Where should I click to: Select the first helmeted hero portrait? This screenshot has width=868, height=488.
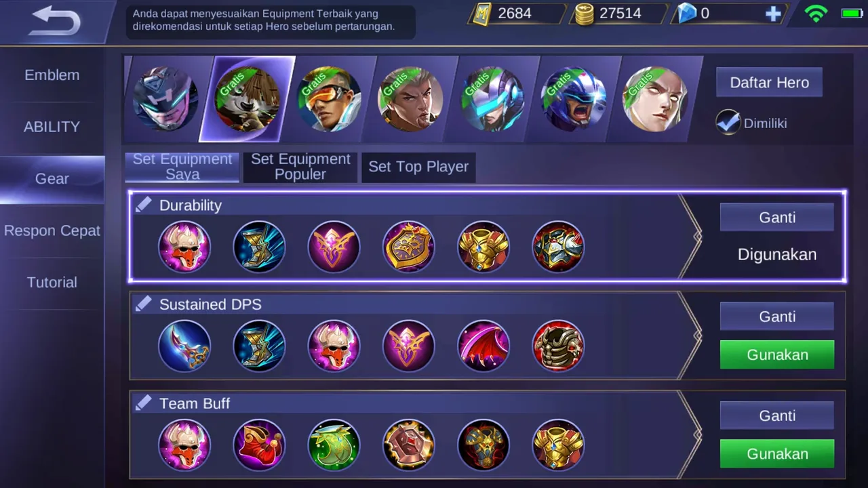point(165,99)
